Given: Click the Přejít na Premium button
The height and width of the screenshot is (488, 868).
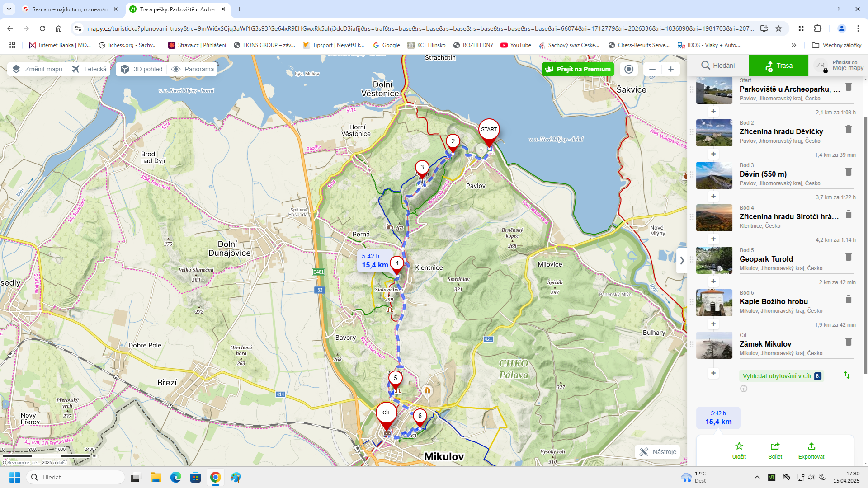Looking at the screenshot, I should click(578, 69).
